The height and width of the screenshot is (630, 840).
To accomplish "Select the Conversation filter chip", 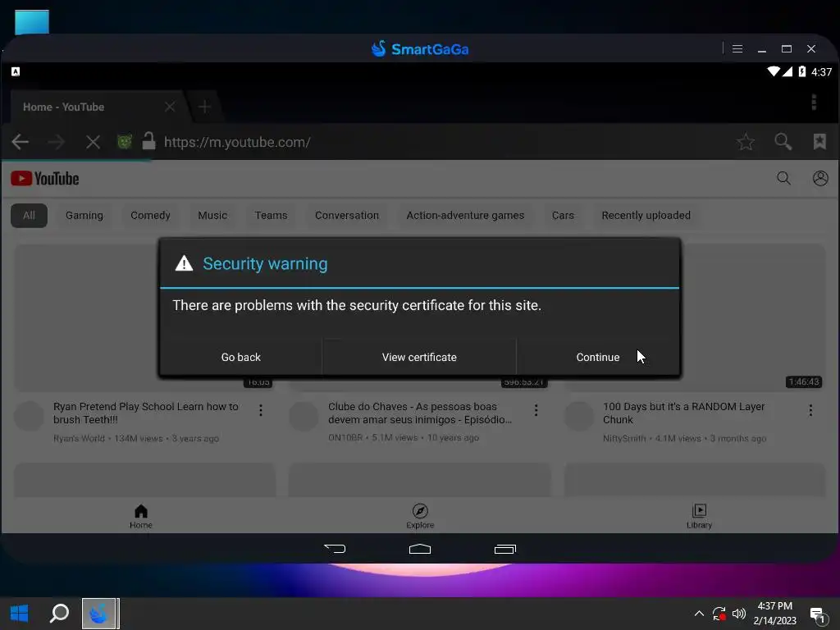I will 347,216.
